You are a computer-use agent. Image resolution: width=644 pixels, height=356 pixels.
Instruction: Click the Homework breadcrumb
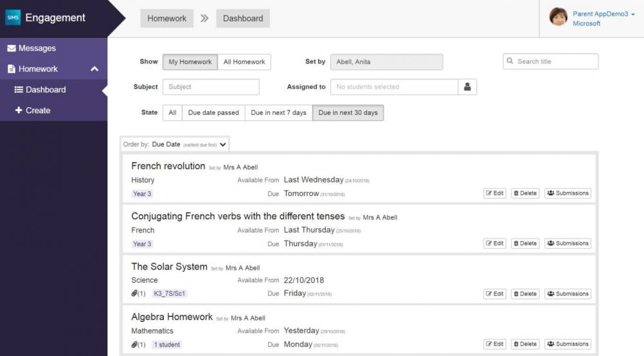[x=166, y=19]
